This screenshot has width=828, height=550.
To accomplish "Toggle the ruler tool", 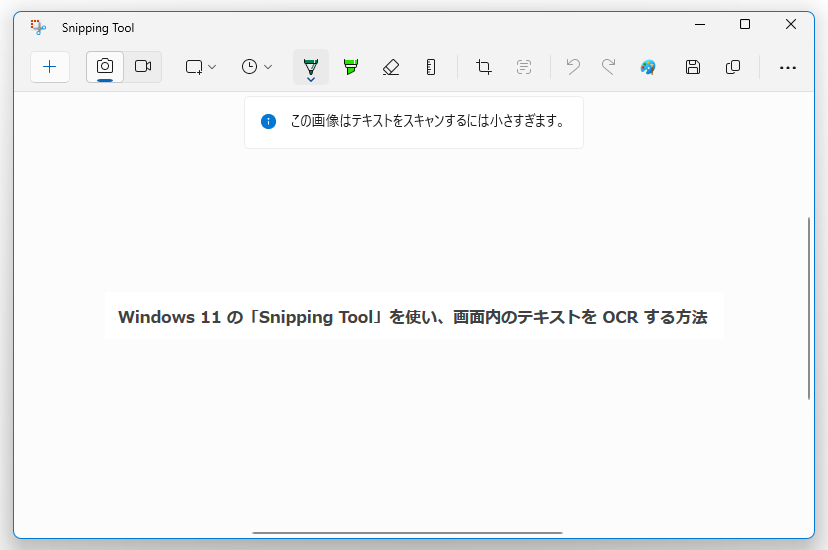I will click(x=431, y=67).
